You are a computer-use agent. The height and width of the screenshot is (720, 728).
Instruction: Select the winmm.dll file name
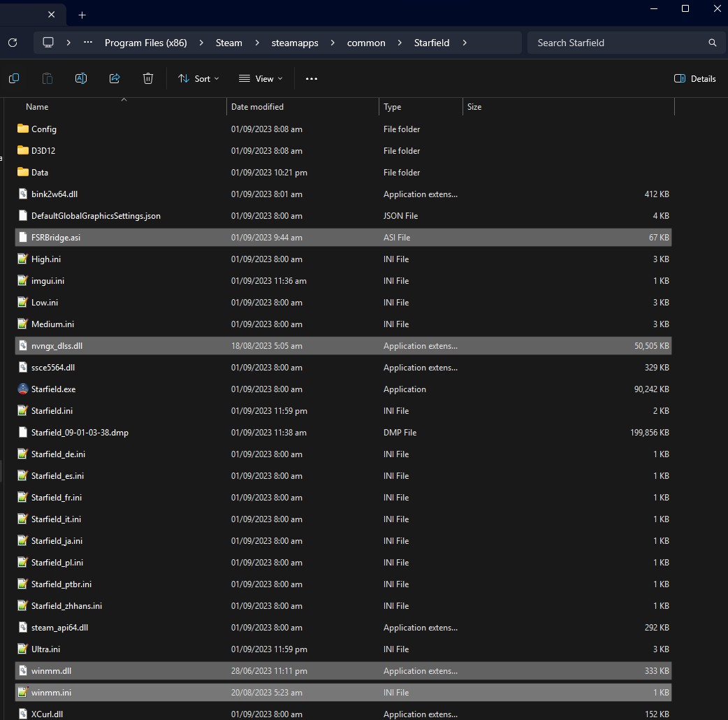click(x=51, y=671)
